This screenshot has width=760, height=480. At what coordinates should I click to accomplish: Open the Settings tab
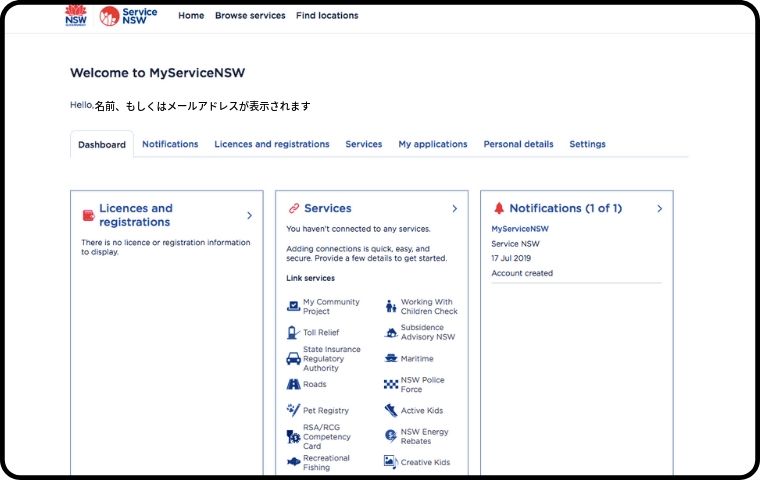coord(587,144)
